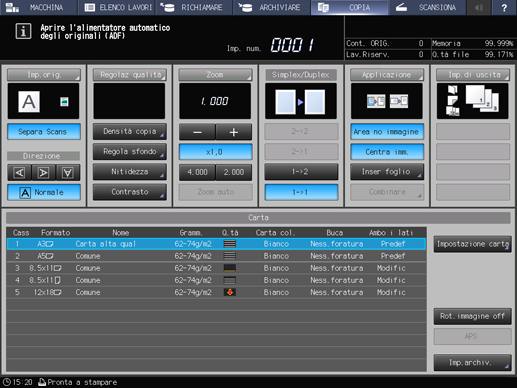
Task: Decrease zoom with minus button
Action: coord(197,132)
